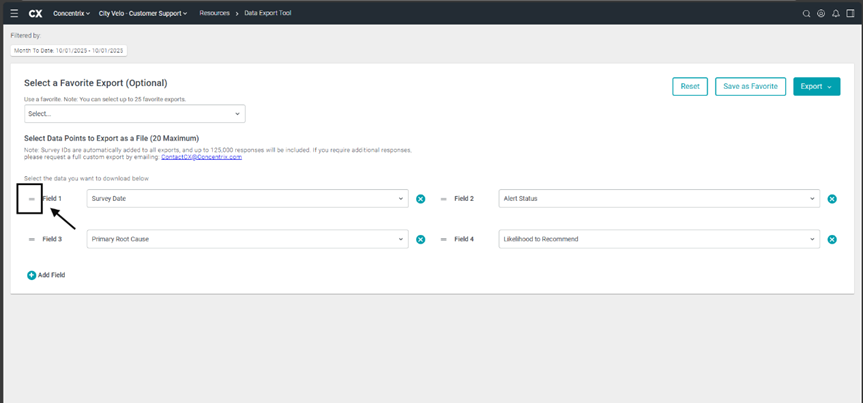Click the CX logo in header

35,13
